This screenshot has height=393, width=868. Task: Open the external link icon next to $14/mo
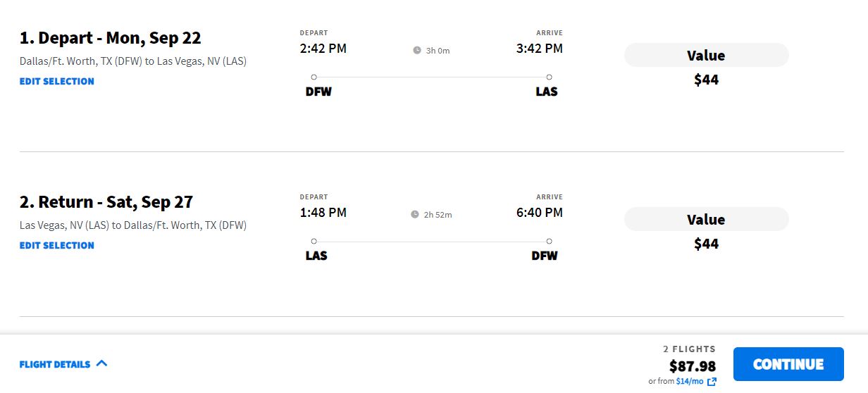[x=712, y=381]
